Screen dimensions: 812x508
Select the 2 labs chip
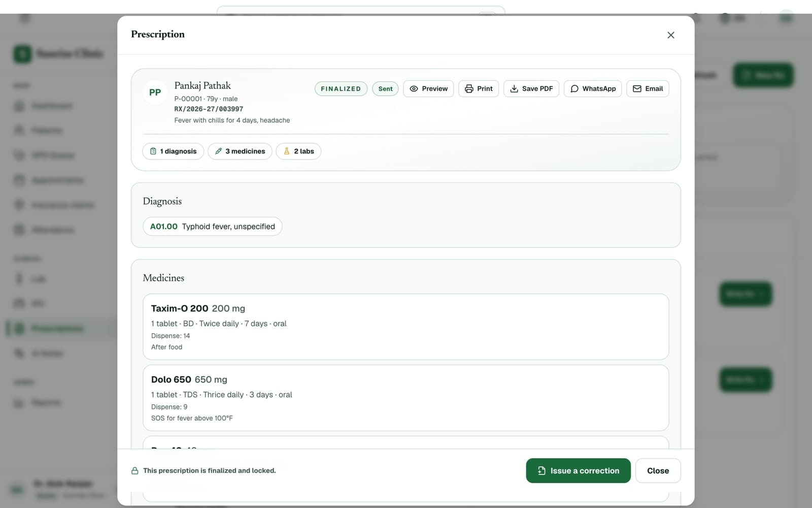pyautogui.click(x=298, y=151)
